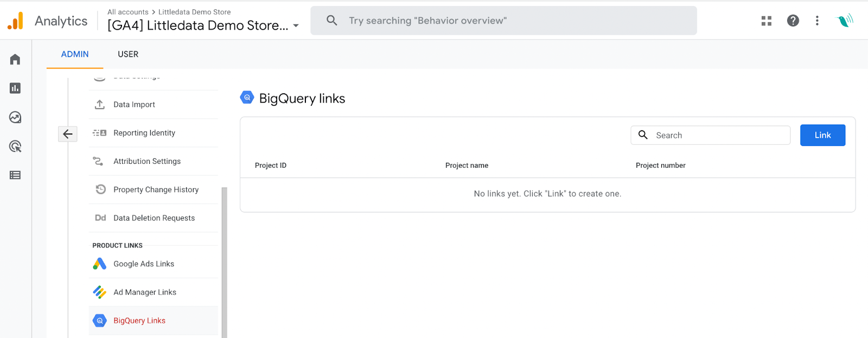868x338 pixels.
Task: Click the Ad Manager logo icon
Action: click(x=100, y=292)
